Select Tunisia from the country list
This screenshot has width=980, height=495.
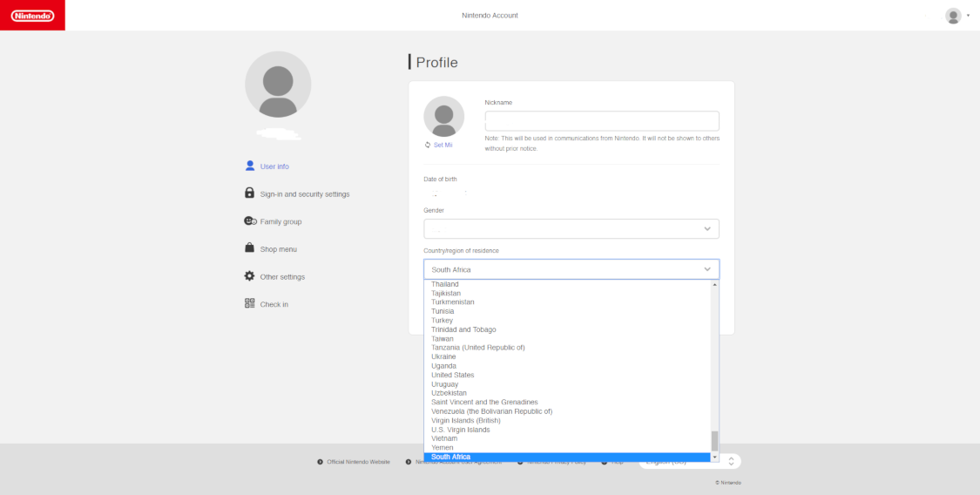pos(567,311)
